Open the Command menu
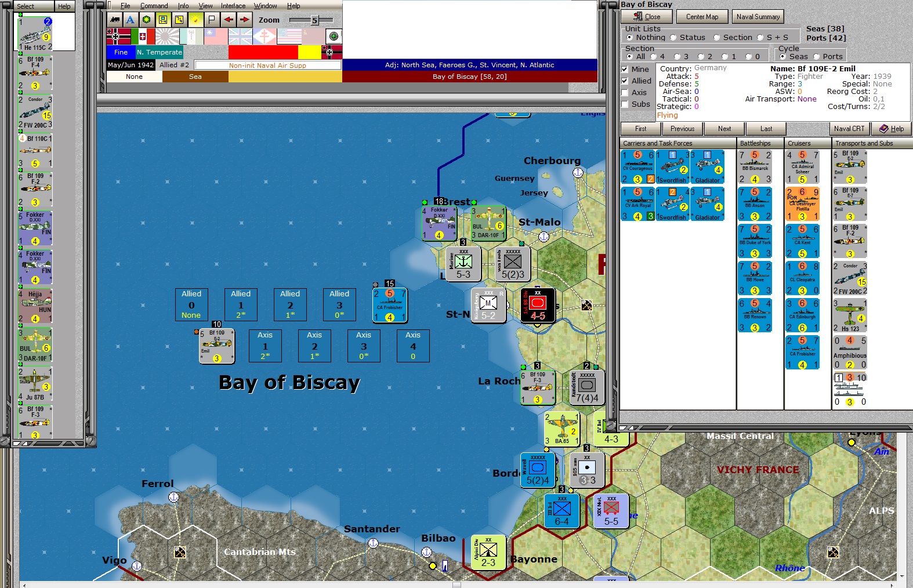This screenshot has height=588, width=913. [154, 6]
